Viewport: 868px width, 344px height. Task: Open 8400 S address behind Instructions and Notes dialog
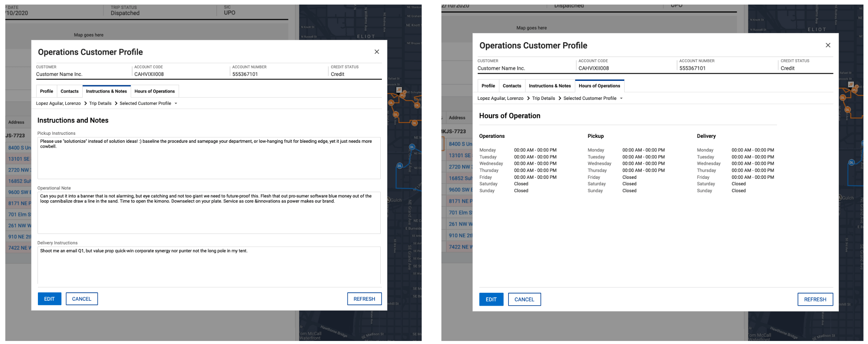20,148
